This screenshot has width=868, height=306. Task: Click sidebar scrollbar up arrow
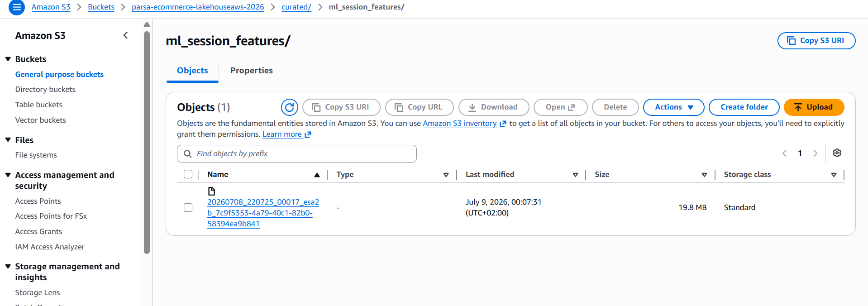147,24
